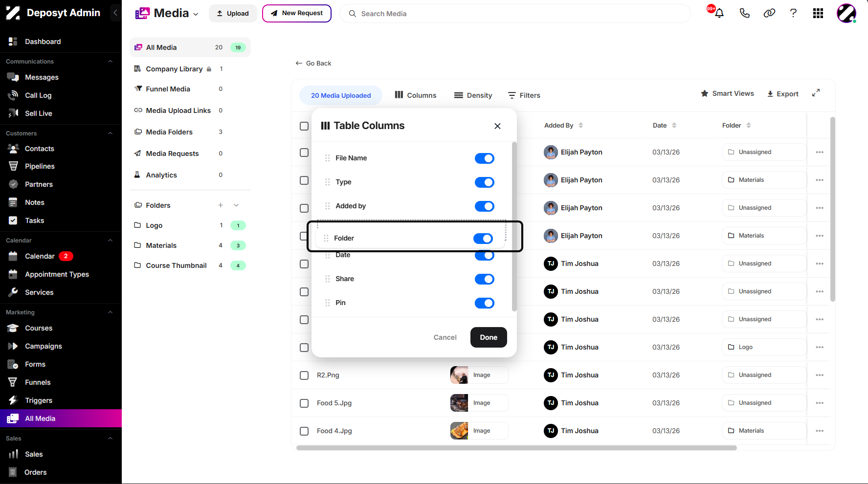Disable the Share column toggle
The image size is (868, 484).
485,279
